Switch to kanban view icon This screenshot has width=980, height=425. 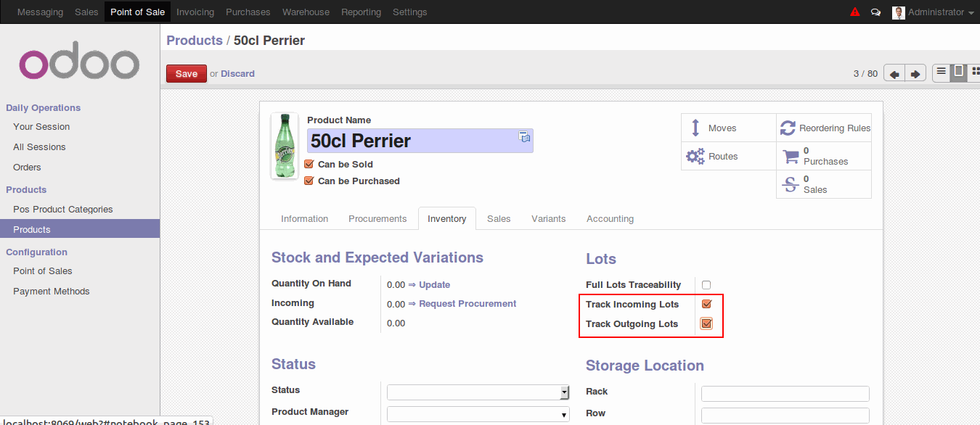coord(975,72)
